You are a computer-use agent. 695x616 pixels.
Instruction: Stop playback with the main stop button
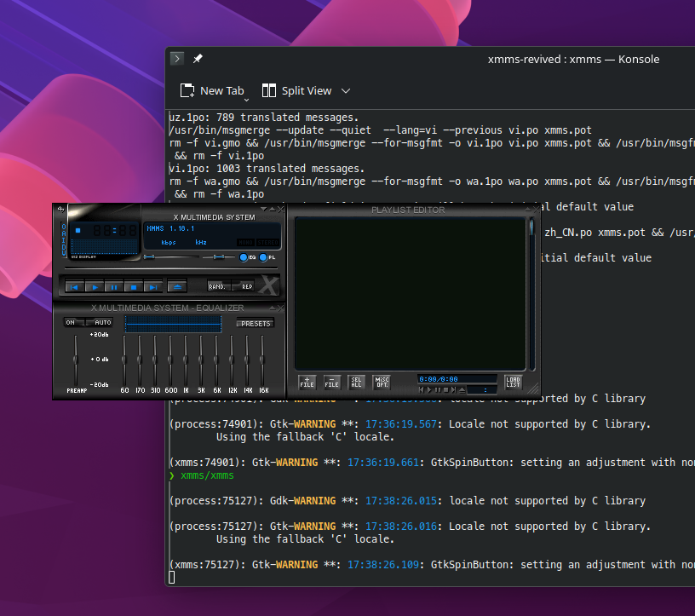click(134, 287)
